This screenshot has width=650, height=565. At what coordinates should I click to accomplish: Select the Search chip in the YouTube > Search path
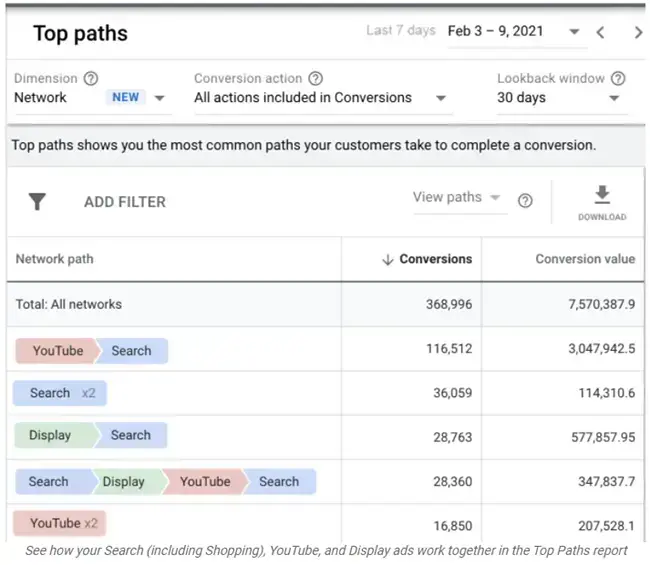[x=132, y=351]
